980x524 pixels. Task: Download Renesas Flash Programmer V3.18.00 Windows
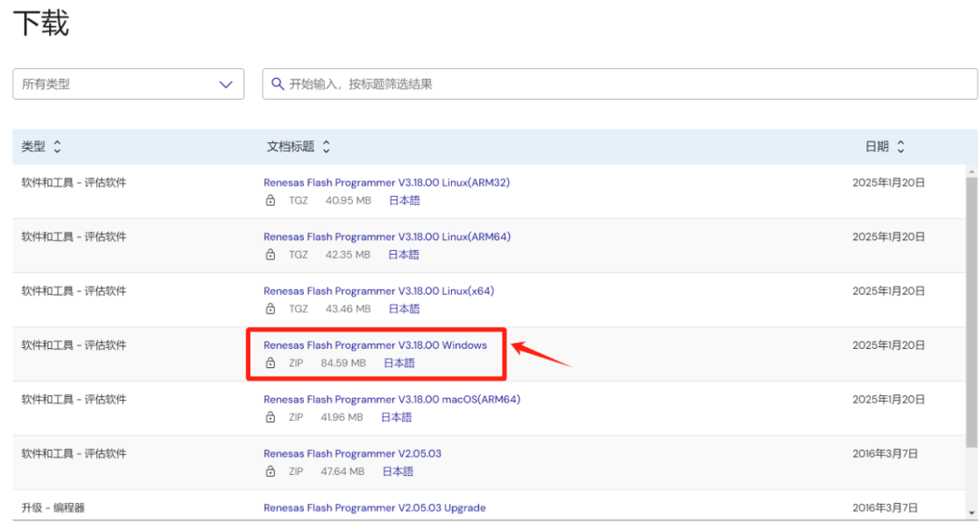coord(375,345)
